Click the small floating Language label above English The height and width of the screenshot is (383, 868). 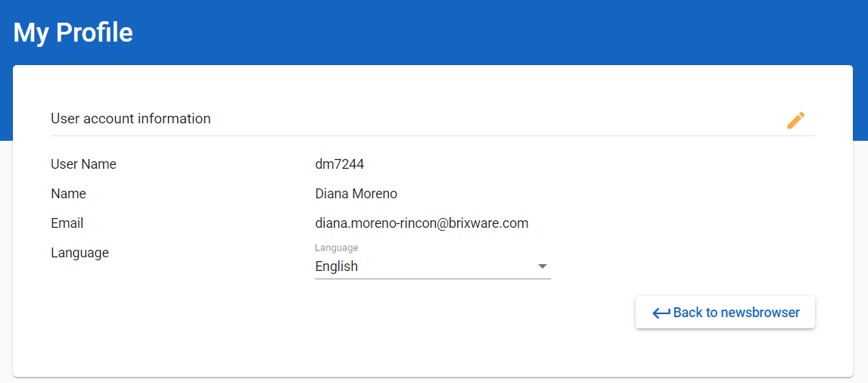(x=336, y=248)
